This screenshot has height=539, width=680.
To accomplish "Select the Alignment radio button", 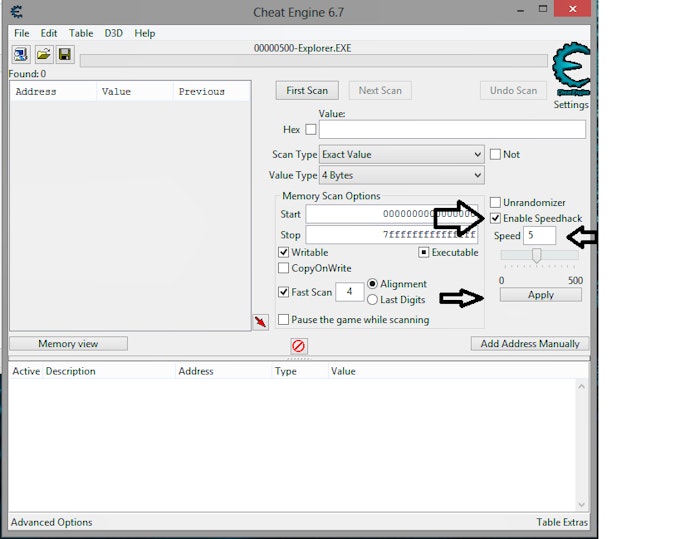I will coord(372,284).
